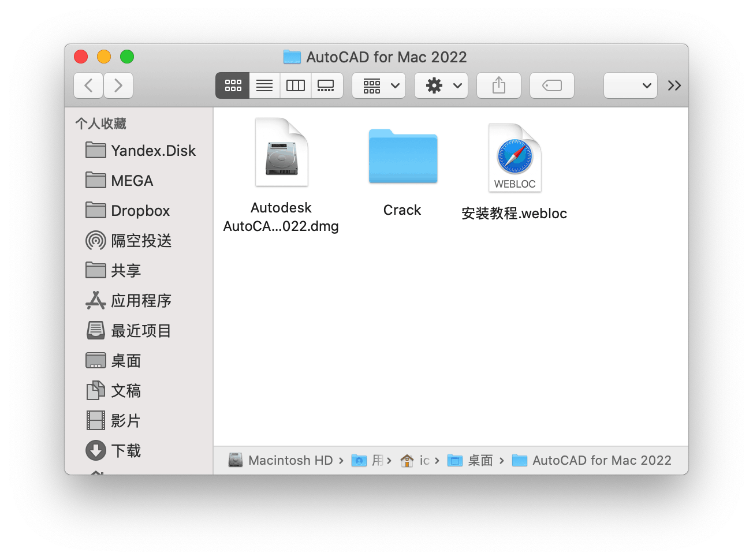Click the Edit Tags toolbar button
Image resolution: width=753 pixels, height=560 pixels.
point(552,85)
